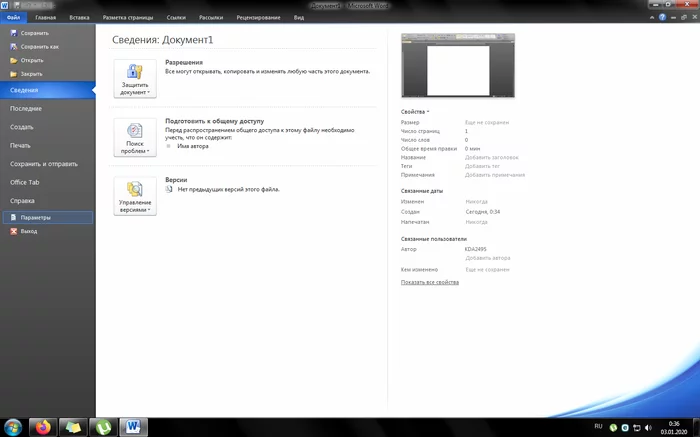
Task: Switch to the Вставка tab
Action: [x=79, y=17]
